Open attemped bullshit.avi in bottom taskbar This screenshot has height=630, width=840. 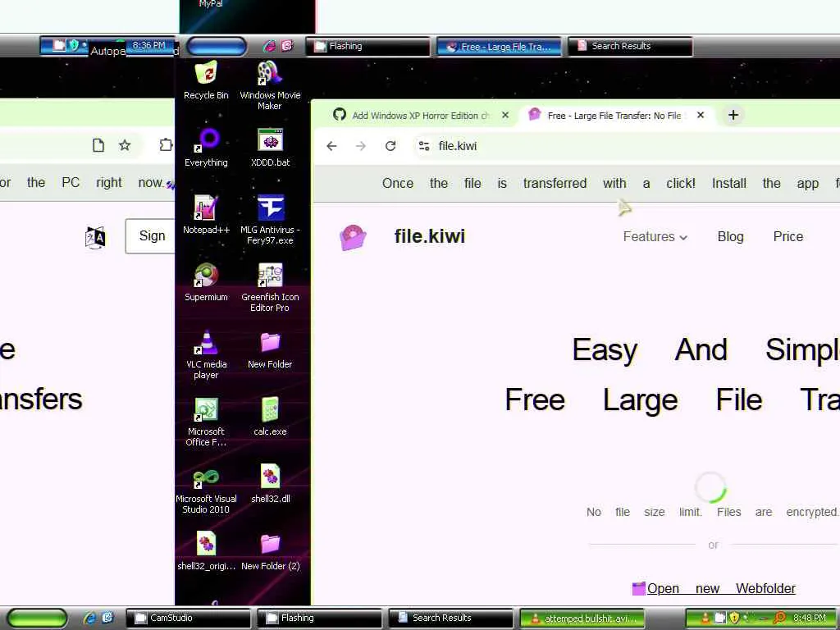pos(582,619)
